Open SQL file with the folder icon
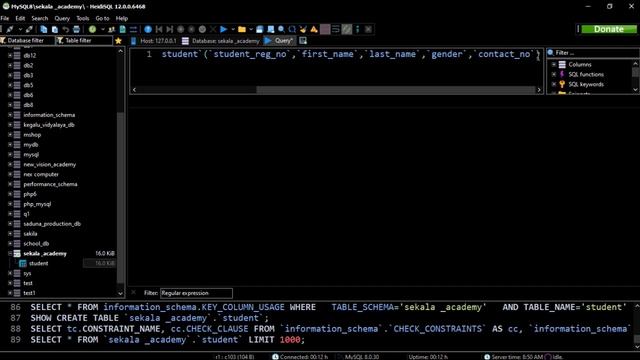The height and width of the screenshot is (360, 640). pyautogui.click(x=242, y=29)
